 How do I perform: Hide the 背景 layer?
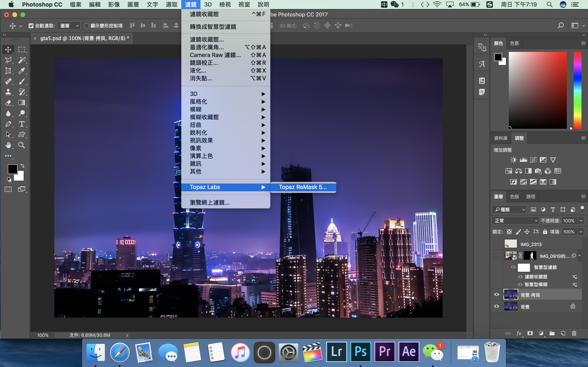coord(497,306)
